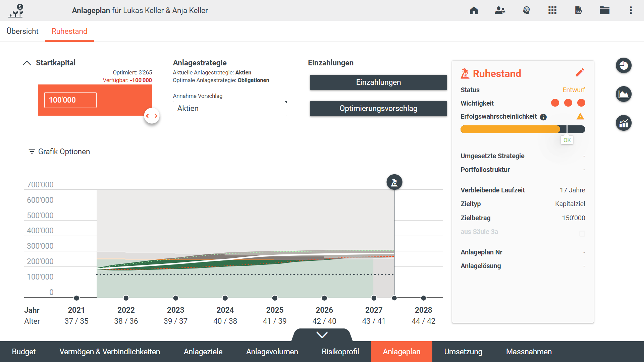Click the area chart round button
Image resolution: width=644 pixels, height=362 pixels.
pyautogui.click(x=624, y=94)
